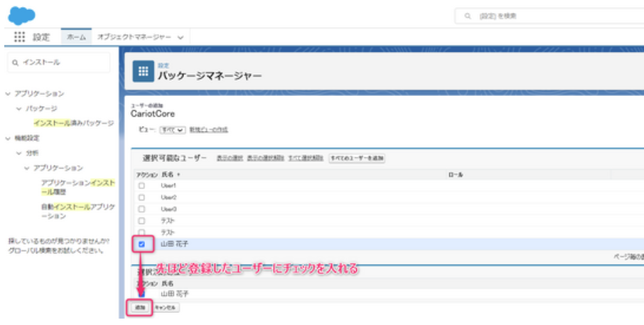
Task: Focus the Quick Find box containing インストール
Action: 59,63
